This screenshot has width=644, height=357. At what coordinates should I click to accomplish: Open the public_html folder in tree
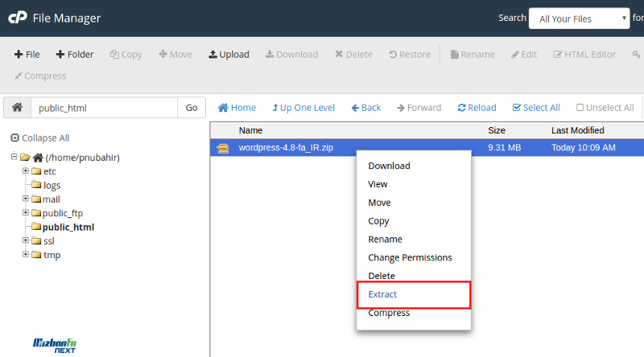tap(68, 227)
